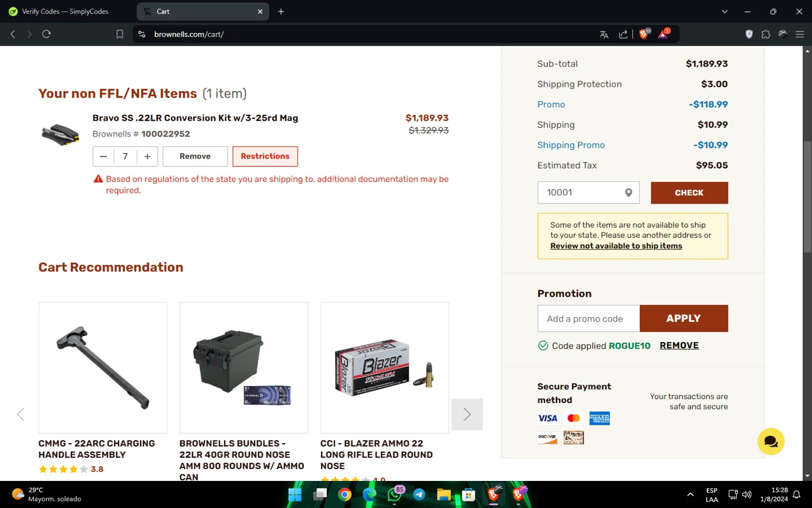Remove the applied ROGUE10 code
This screenshot has width=812, height=508.
(679, 346)
